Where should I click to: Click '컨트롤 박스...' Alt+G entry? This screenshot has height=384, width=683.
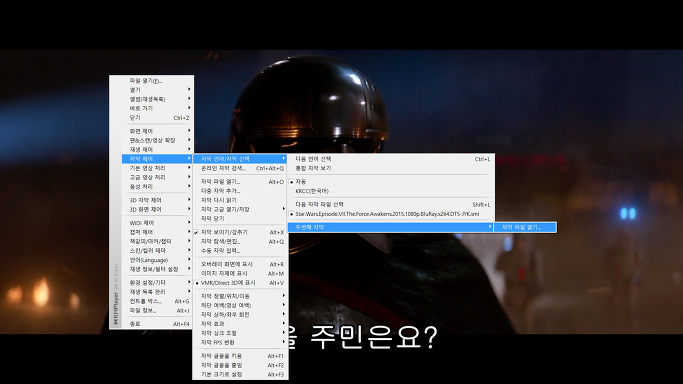pos(157,301)
